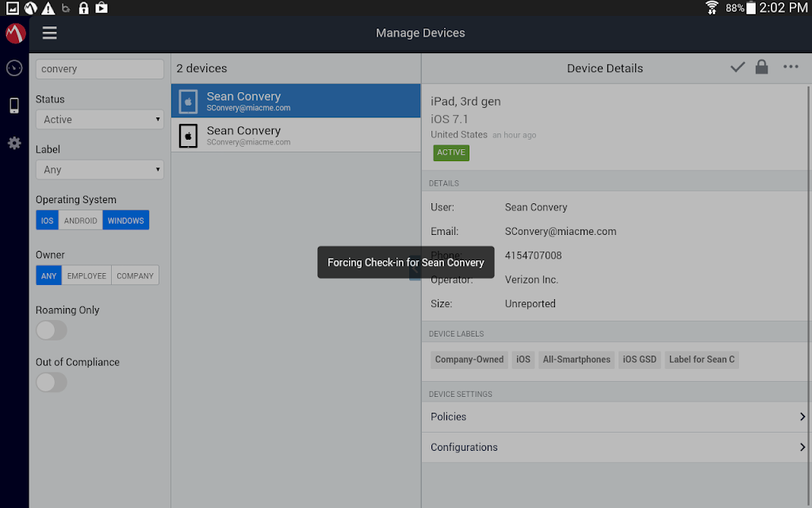This screenshot has height=508, width=812.
Task: Tap the SConvery@miacme.com email value
Action: [561, 232]
